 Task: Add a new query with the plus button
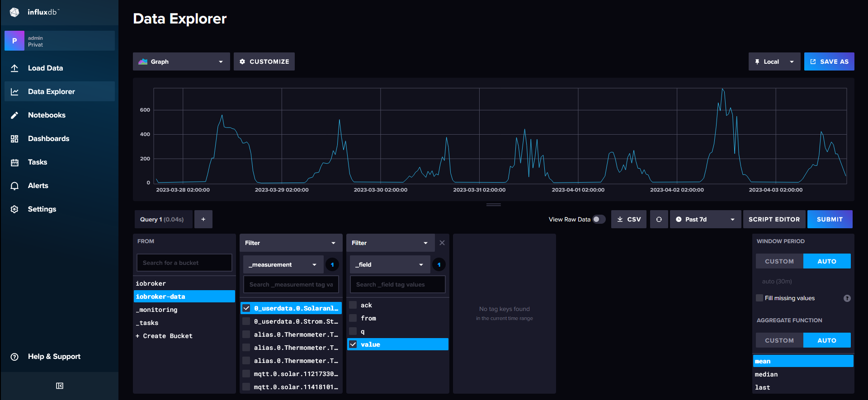203,219
